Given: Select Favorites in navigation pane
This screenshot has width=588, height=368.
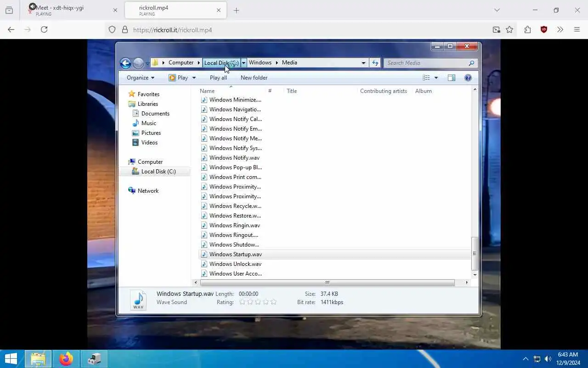Looking at the screenshot, I should pyautogui.click(x=148, y=94).
